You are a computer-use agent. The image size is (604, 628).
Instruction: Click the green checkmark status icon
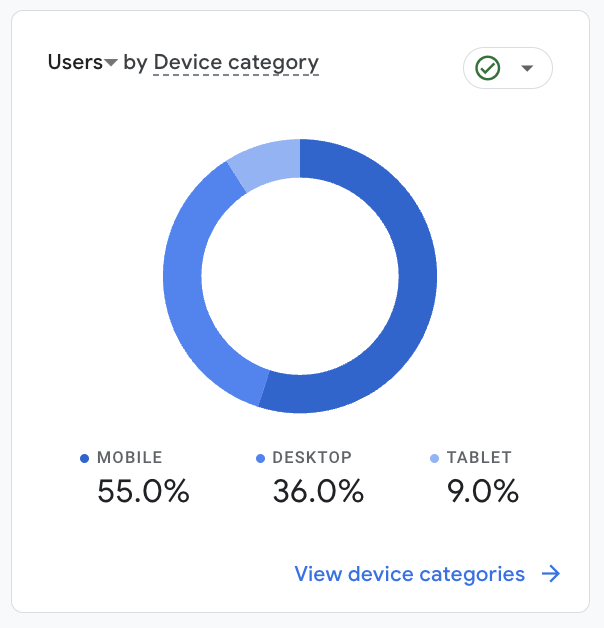pos(488,68)
